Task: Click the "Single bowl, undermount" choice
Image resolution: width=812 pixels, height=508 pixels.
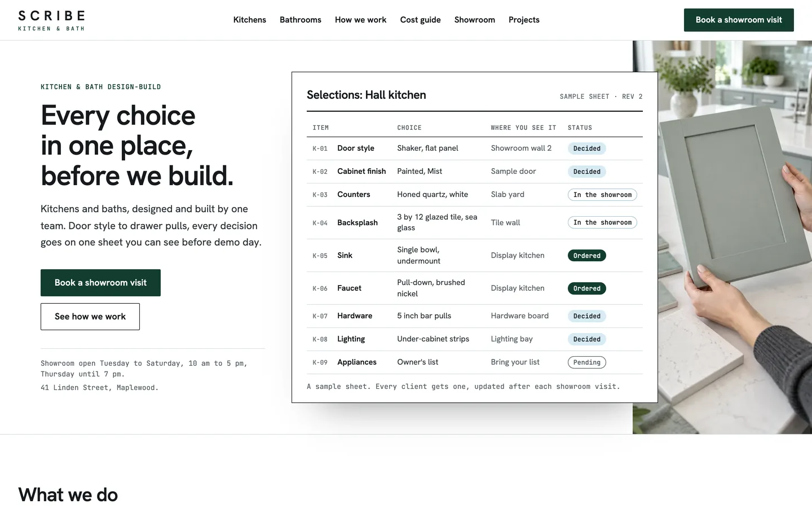Action: [418, 255]
